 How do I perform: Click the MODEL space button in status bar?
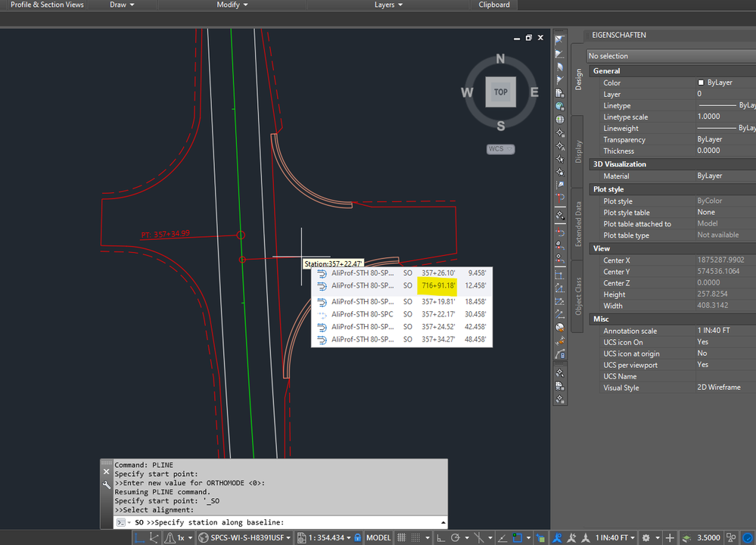[378, 537]
